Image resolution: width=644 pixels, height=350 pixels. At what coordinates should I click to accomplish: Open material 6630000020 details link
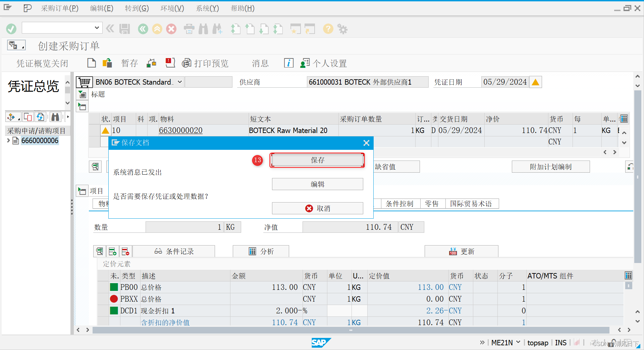[181, 130]
